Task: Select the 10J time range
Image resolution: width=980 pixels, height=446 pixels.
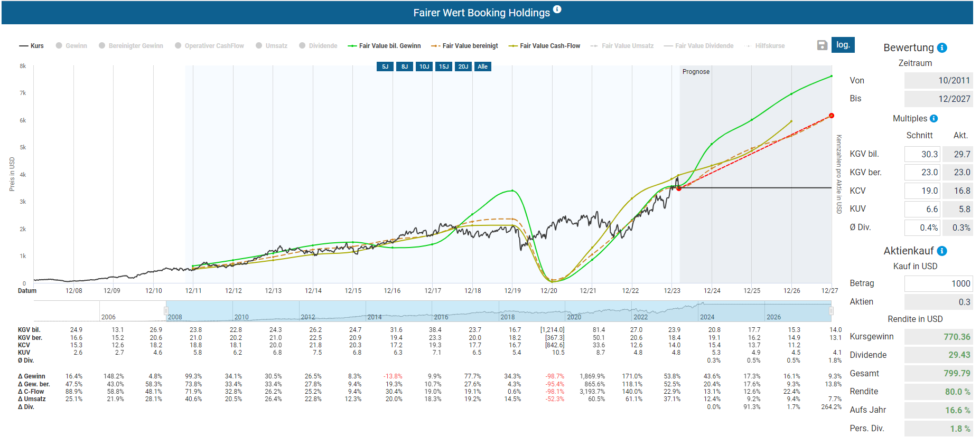Action: coord(424,67)
